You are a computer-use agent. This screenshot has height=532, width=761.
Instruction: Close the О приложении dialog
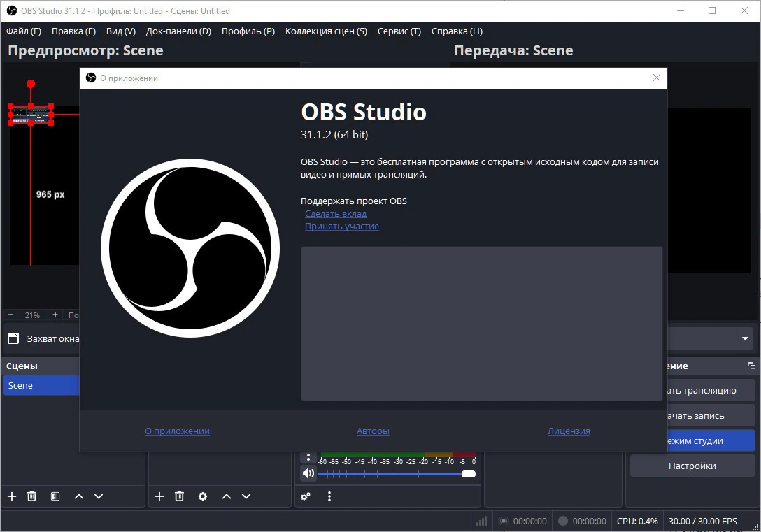coord(657,78)
